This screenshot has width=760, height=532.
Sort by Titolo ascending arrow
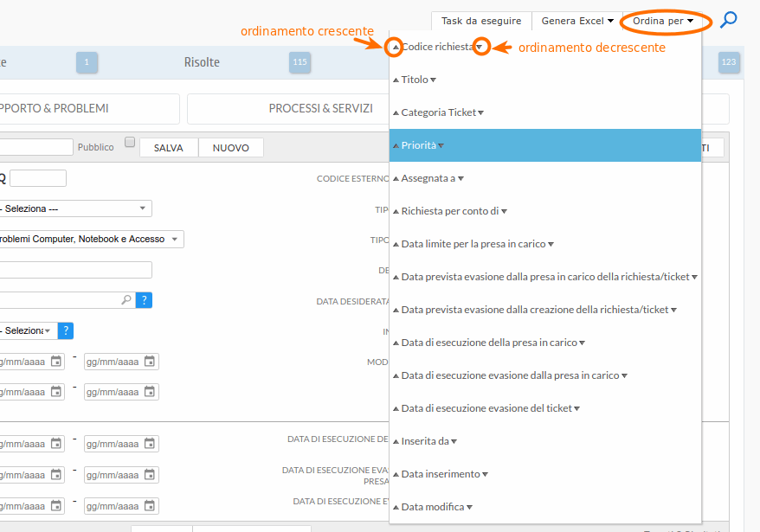[396, 80]
